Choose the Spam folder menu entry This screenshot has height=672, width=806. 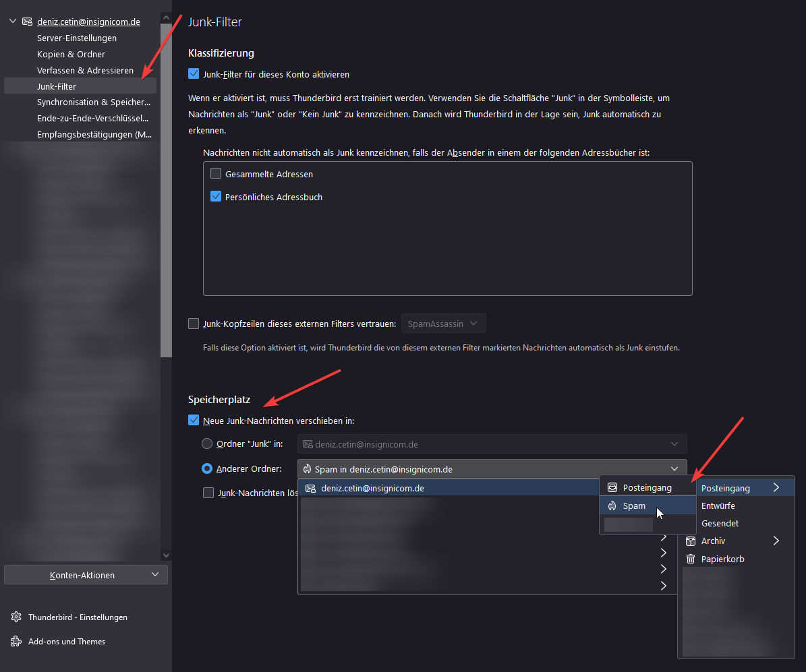[x=647, y=506]
